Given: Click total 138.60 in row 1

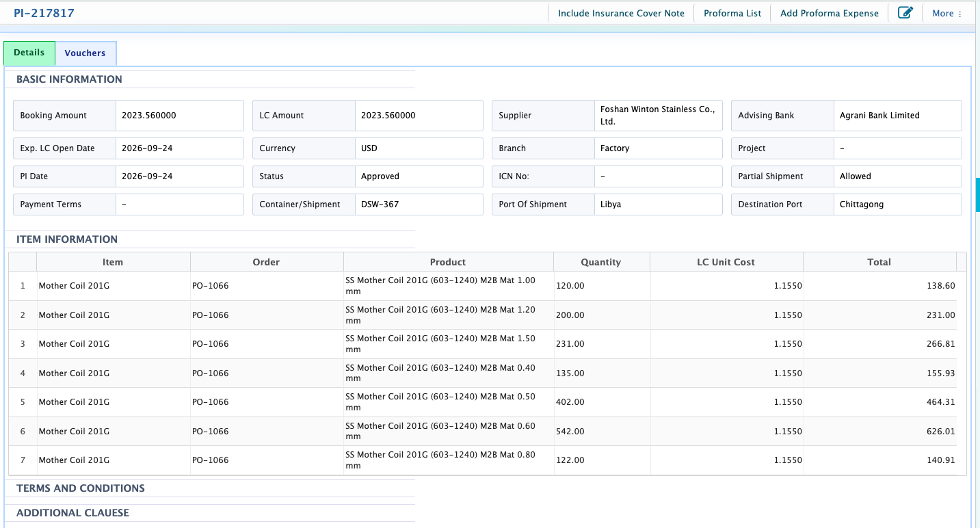Looking at the screenshot, I should (x=941, y=286).
